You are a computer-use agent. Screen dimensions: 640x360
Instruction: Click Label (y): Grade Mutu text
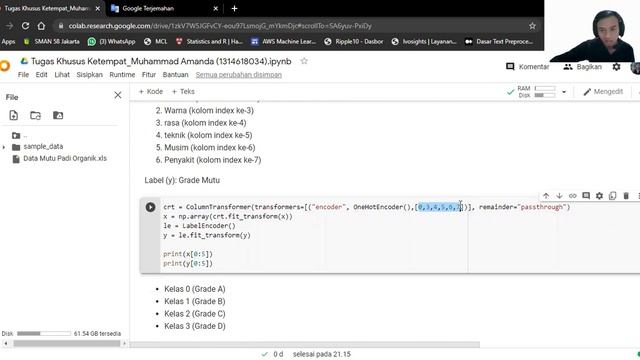click(x=182, y=180)
